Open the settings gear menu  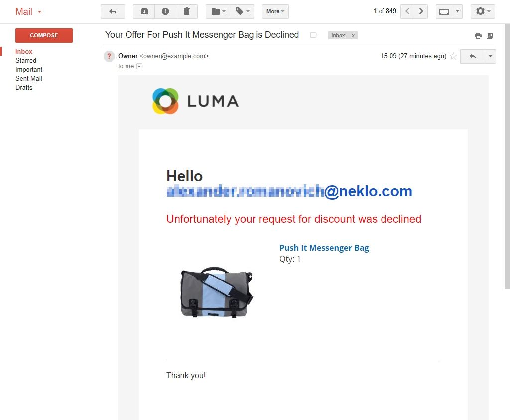tap(483, 12)
